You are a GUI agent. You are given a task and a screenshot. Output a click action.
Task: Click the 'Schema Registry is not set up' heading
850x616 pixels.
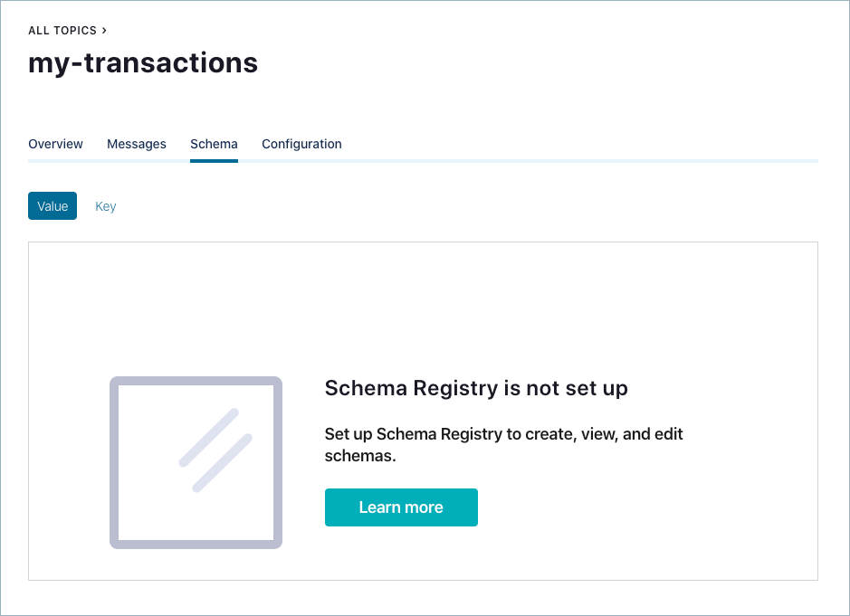tap(476, 388)
